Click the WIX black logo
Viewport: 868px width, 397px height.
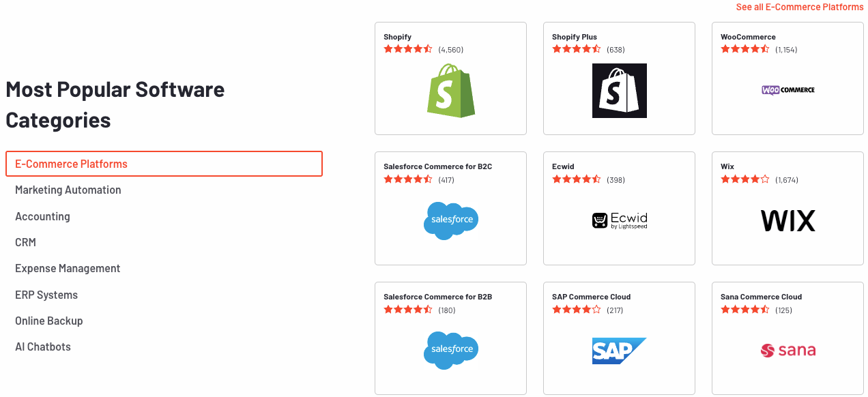[787, 221]
